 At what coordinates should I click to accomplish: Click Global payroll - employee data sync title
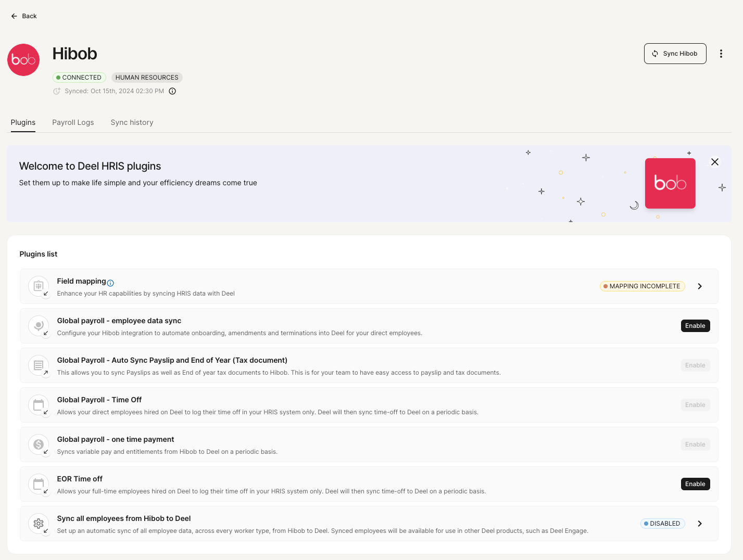[x=119, y=321]
